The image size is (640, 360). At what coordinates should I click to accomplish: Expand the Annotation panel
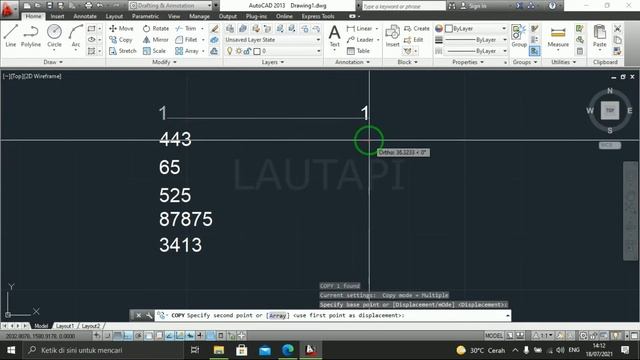pyautogui.click(x=352, y=62)
